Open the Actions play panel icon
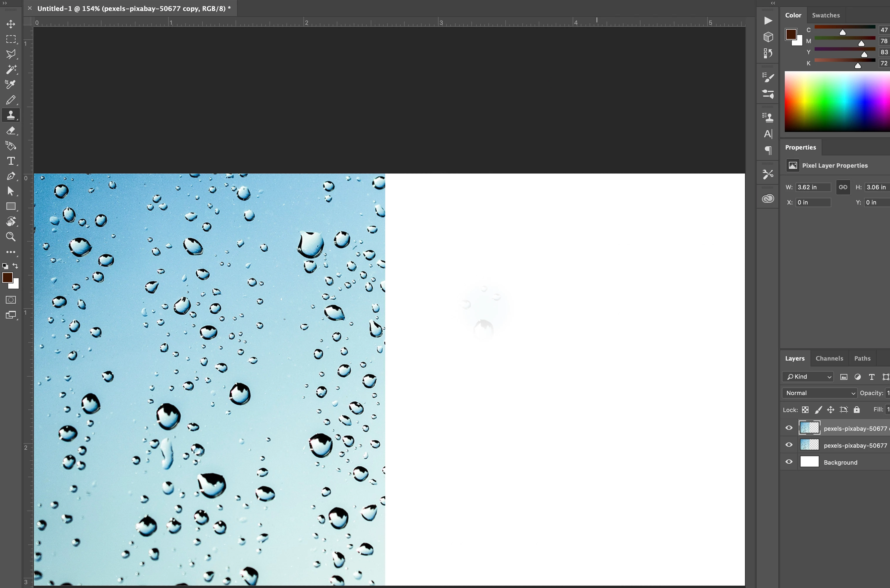Screen dimensions: 890x588 click(768, 21)
